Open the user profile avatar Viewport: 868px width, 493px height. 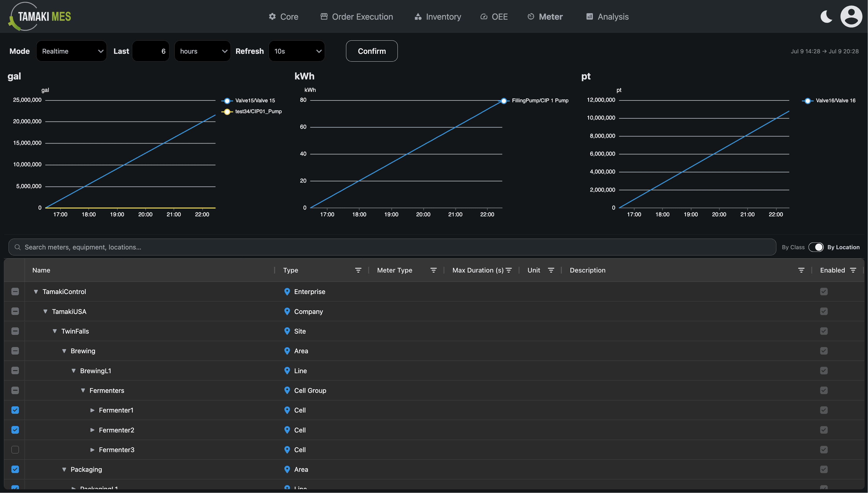851,16
